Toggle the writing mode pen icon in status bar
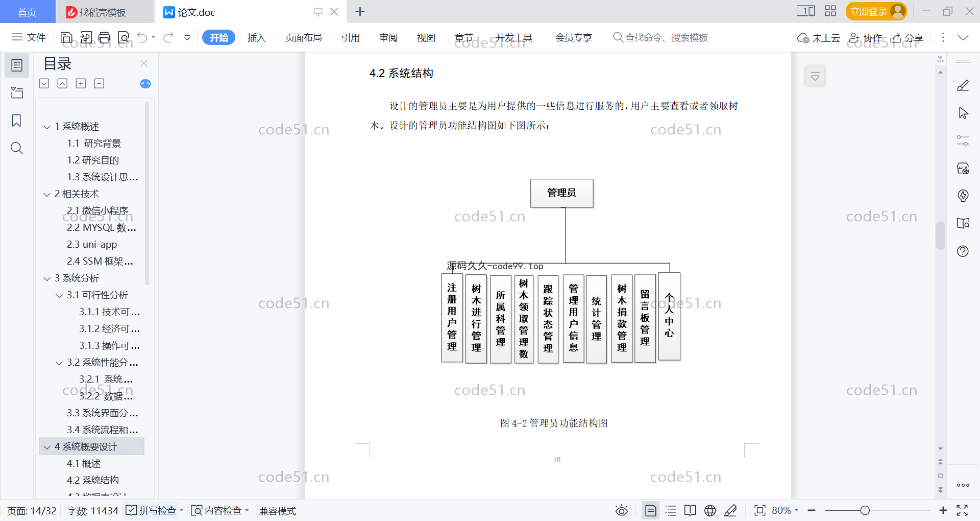 pyautogui.click(x=730, y=510)
